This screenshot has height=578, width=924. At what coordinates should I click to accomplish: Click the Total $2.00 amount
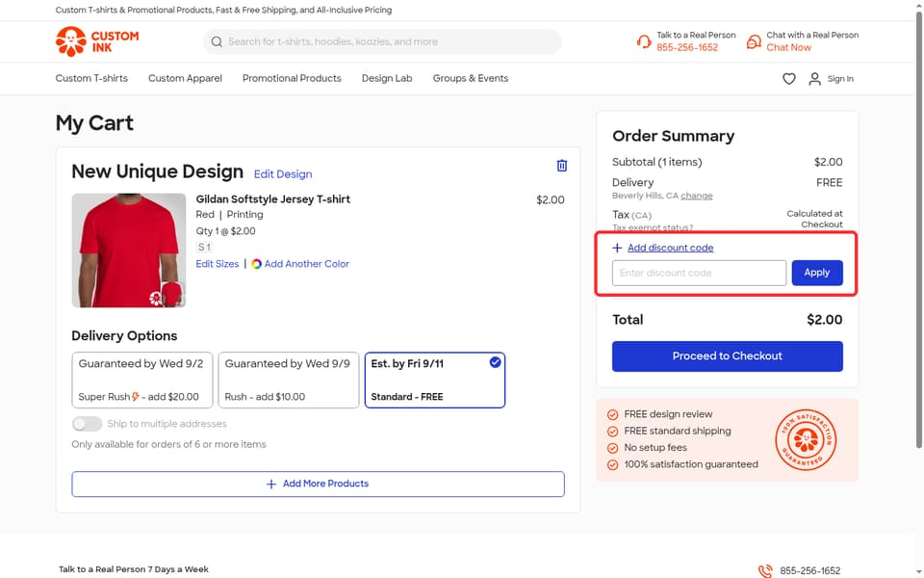coord(825,320)
